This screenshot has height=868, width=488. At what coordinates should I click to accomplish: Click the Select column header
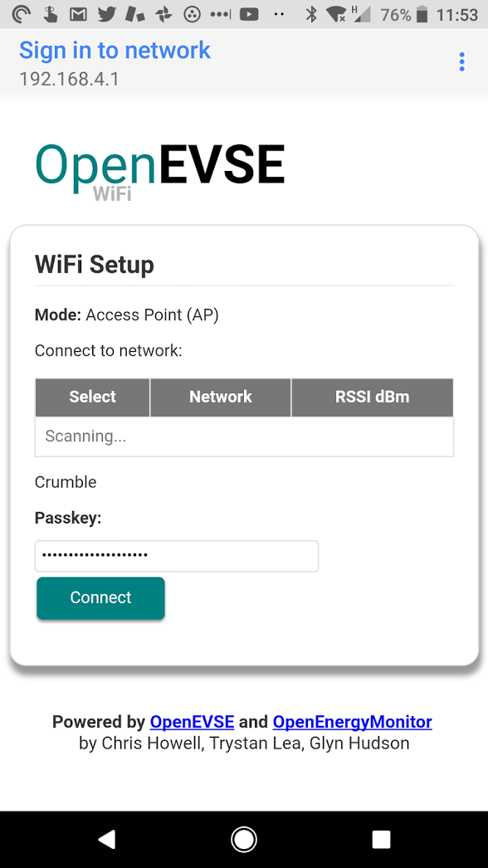click(x=91, y=397)
